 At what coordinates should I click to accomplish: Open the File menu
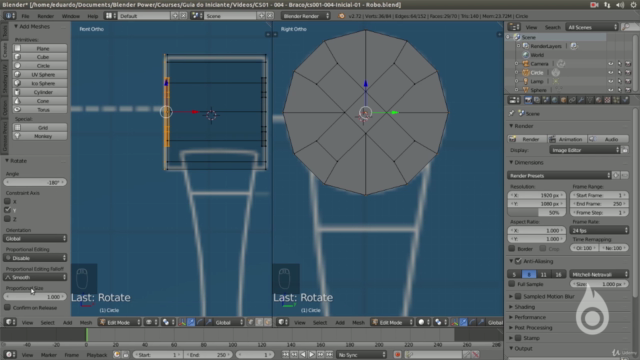(x=25, y=16)
